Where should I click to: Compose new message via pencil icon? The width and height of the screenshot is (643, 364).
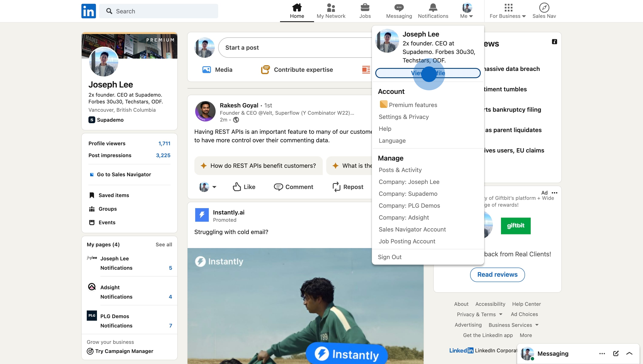616,353
